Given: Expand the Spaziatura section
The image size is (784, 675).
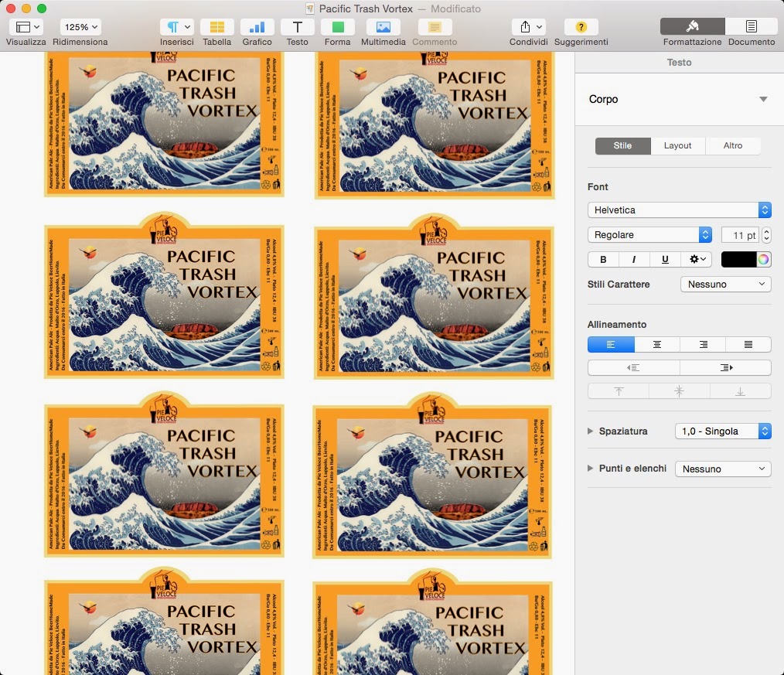Looking at the screenshot, I should tap(591, 431).
